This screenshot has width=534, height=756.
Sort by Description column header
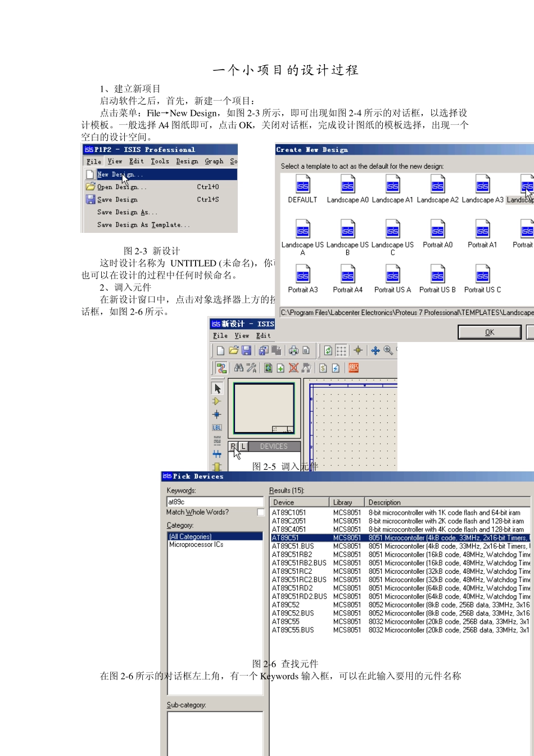(x=447, y=502)
